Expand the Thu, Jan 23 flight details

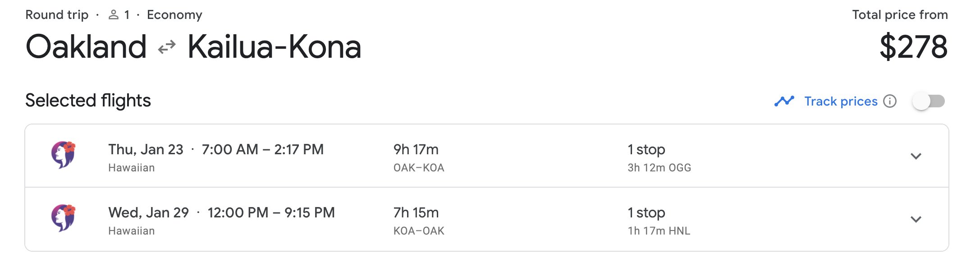916,156
